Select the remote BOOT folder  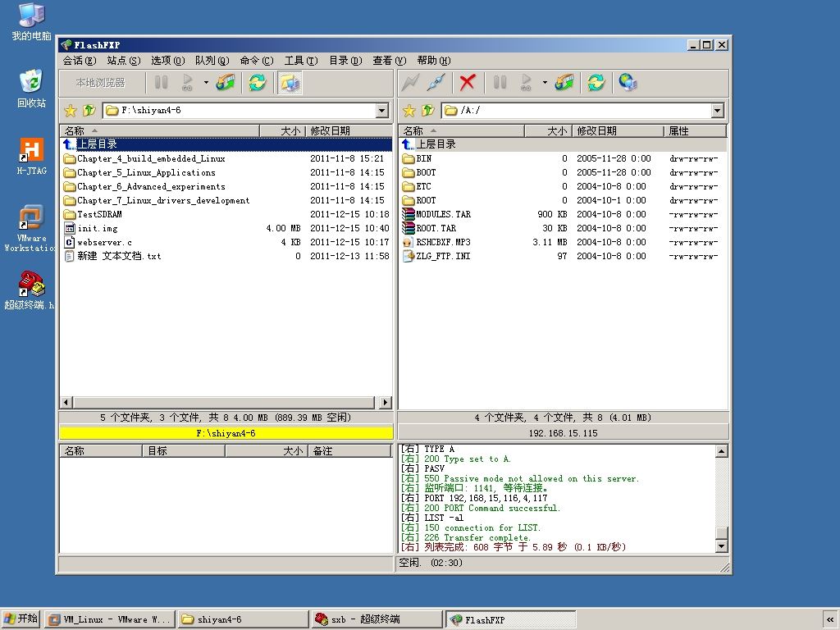pyautogui.click(x=563, y=172)
